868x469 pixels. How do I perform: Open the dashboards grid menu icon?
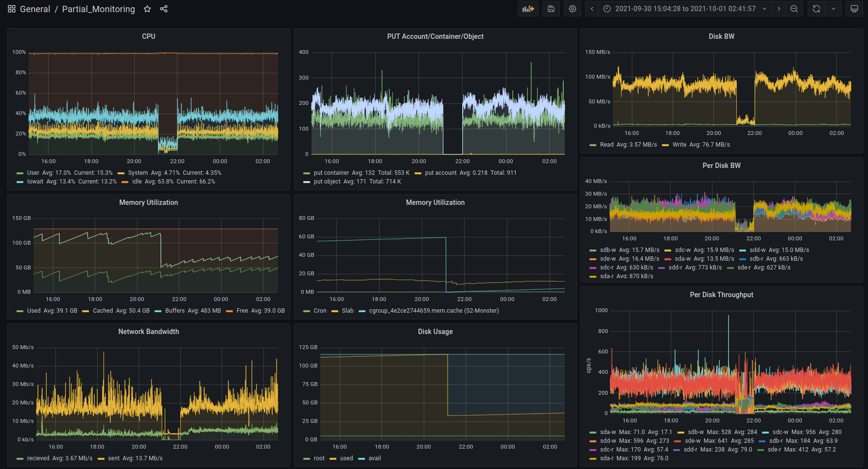point(12,9)
